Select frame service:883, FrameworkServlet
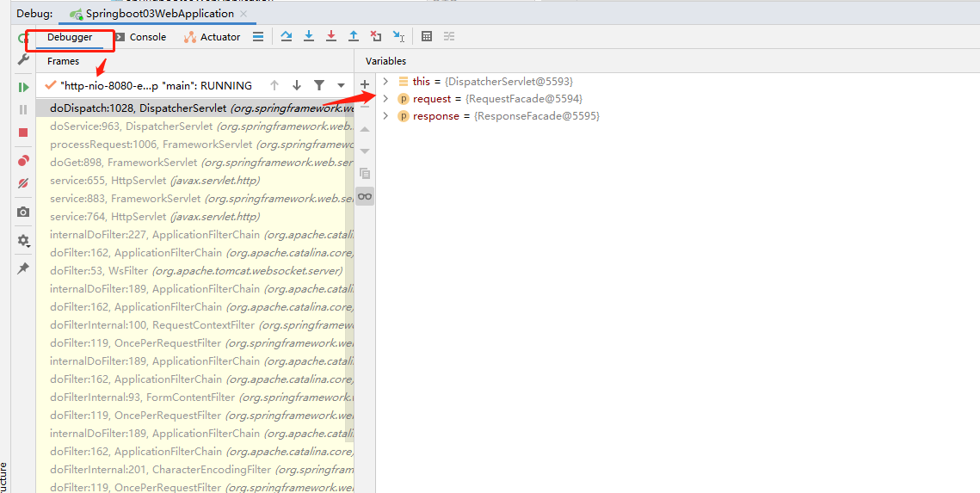980x493 pixels. pos(195,199)
